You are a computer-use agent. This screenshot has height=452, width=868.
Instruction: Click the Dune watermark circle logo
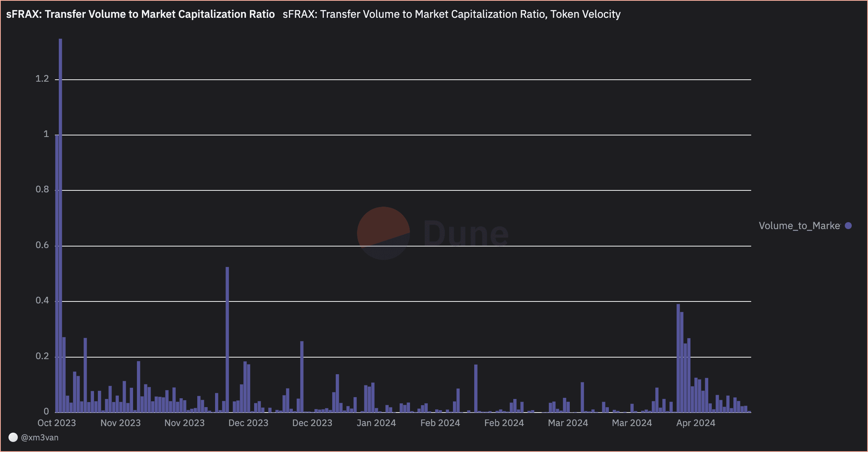[383, 233]
